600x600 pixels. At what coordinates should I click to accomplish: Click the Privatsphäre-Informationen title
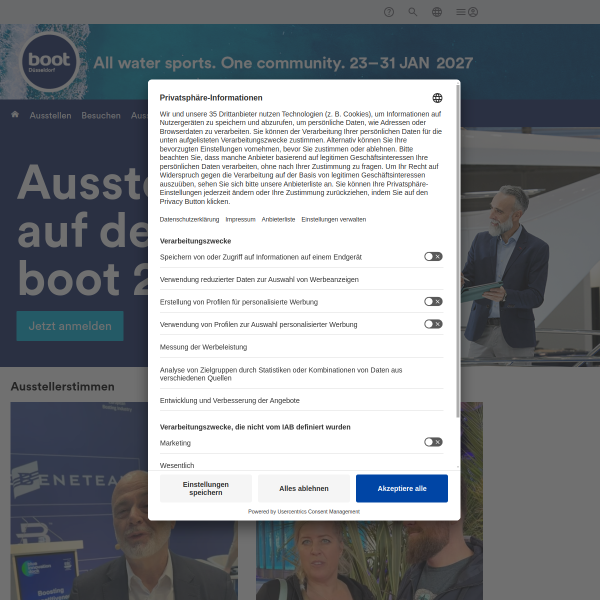coord(211,98)
